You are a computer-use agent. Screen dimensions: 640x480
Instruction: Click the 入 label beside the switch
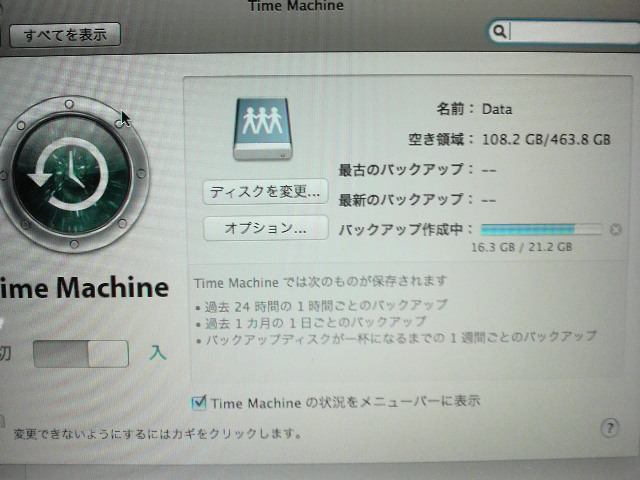[158, 353]
